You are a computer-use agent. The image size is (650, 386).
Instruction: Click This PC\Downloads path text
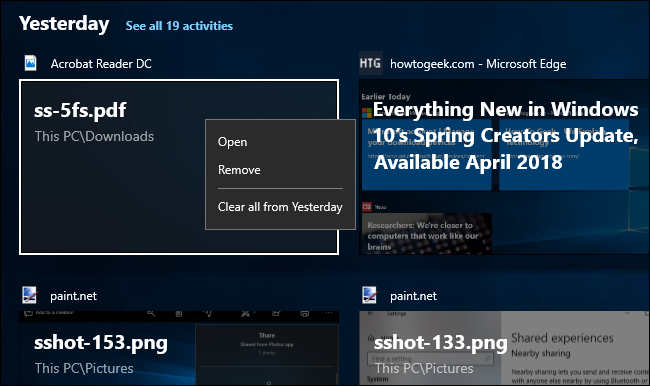tap(94, 136)
